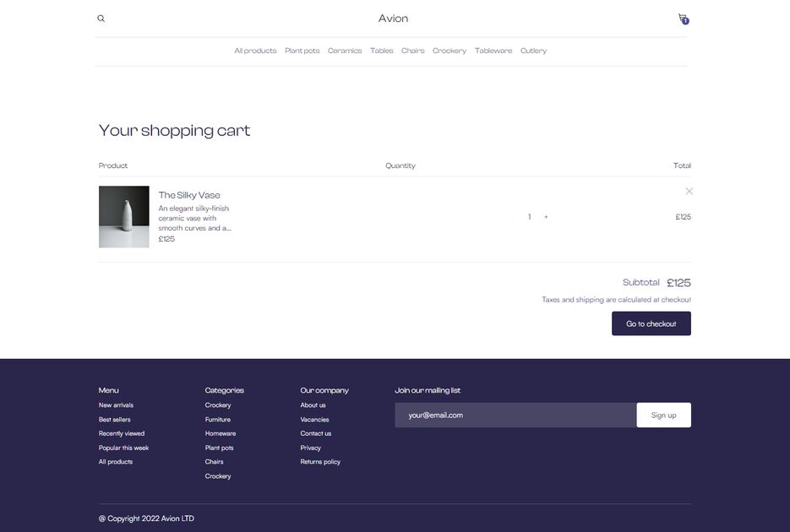Open Furniture footer category link

[x=218, y=419]
